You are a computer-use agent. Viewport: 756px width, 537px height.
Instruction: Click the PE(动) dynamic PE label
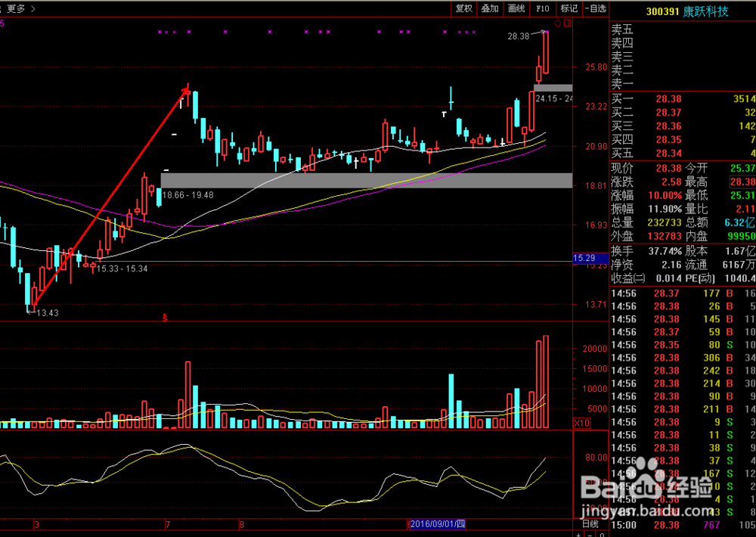[x=701, y=278]
